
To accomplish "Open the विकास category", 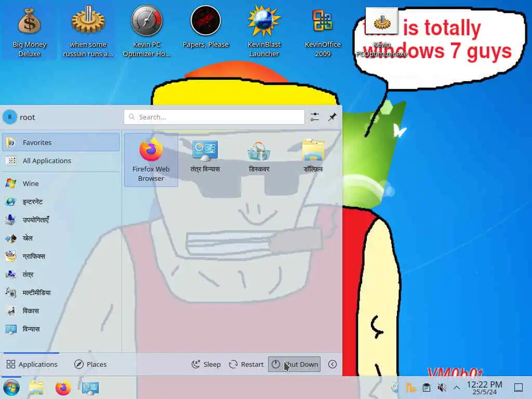I will [61, 311].
